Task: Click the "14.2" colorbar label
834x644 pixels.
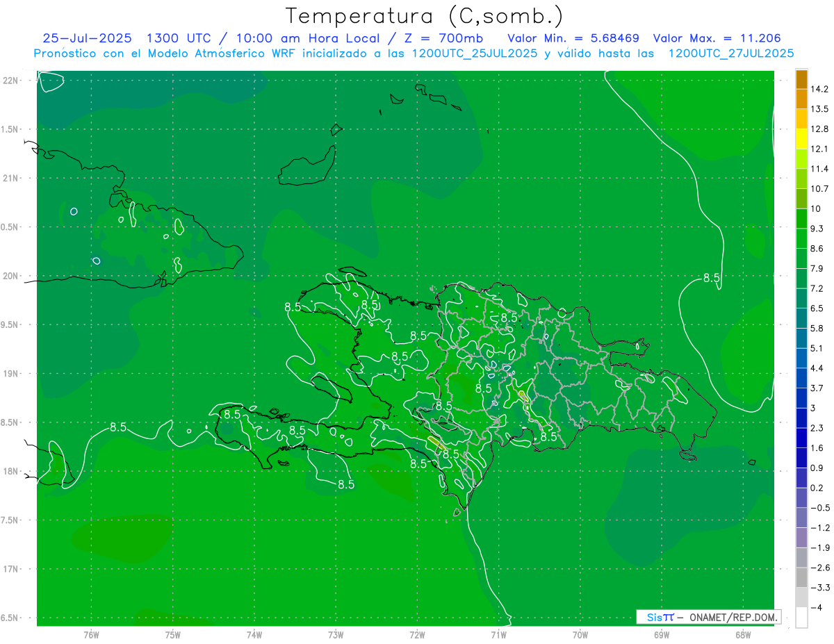Action: pos(819,89)
